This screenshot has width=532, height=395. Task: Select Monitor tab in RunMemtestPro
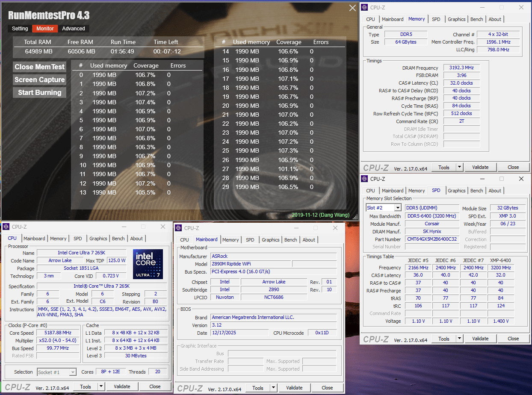tap(45, 29)
